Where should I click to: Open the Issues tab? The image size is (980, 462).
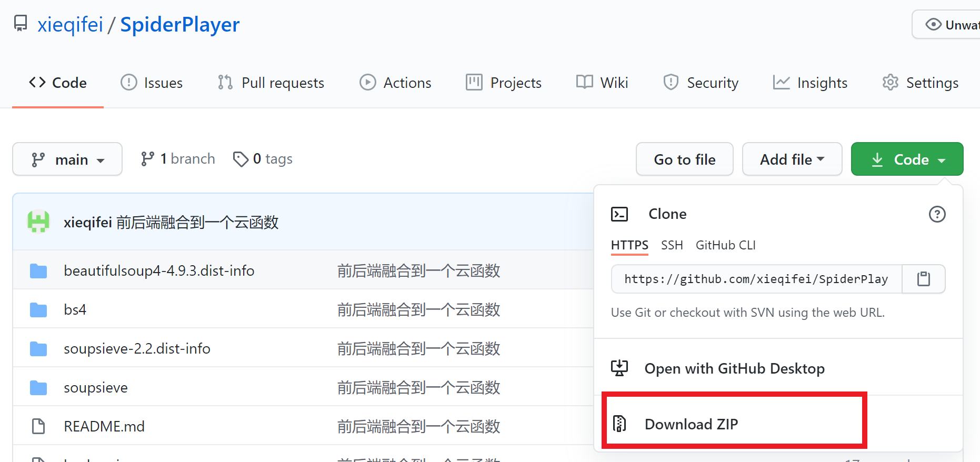[152, 83]
